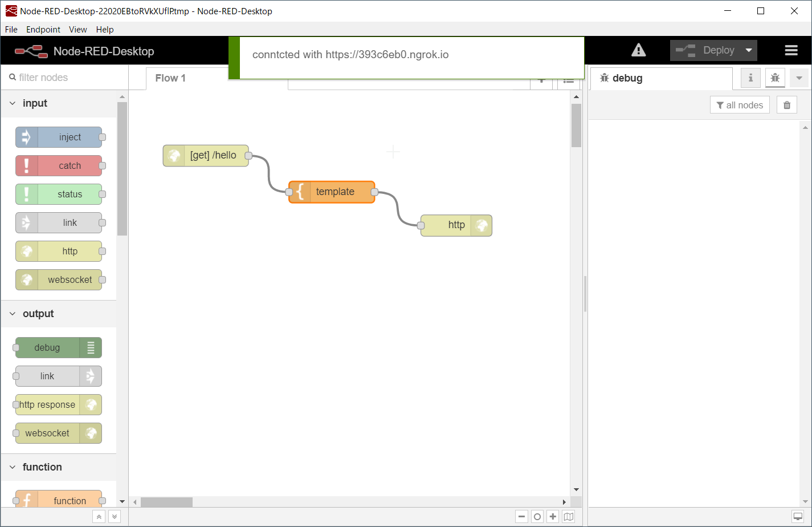This screenshot has width=812, height=527.
Task: Open the Endpoint menu
Action: click(x=43, y=30)
